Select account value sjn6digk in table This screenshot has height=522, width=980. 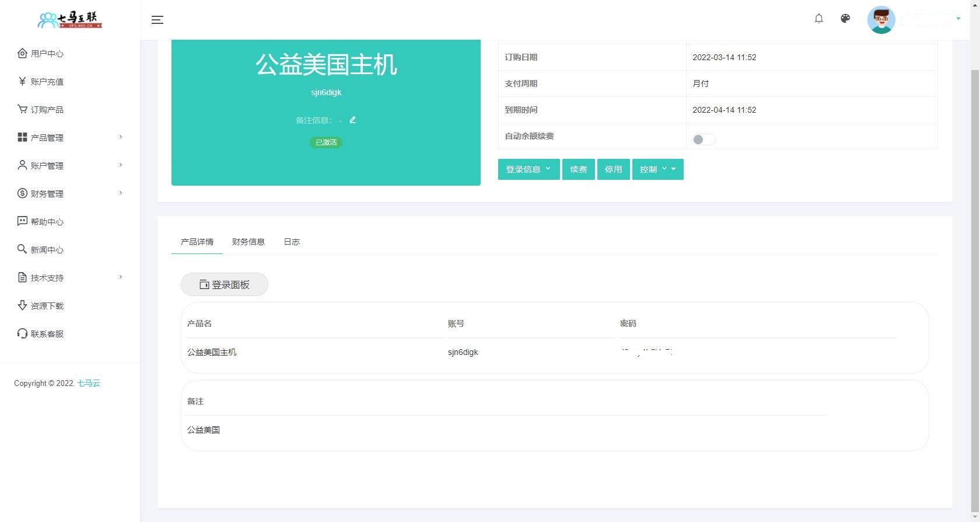pos(463,352)
